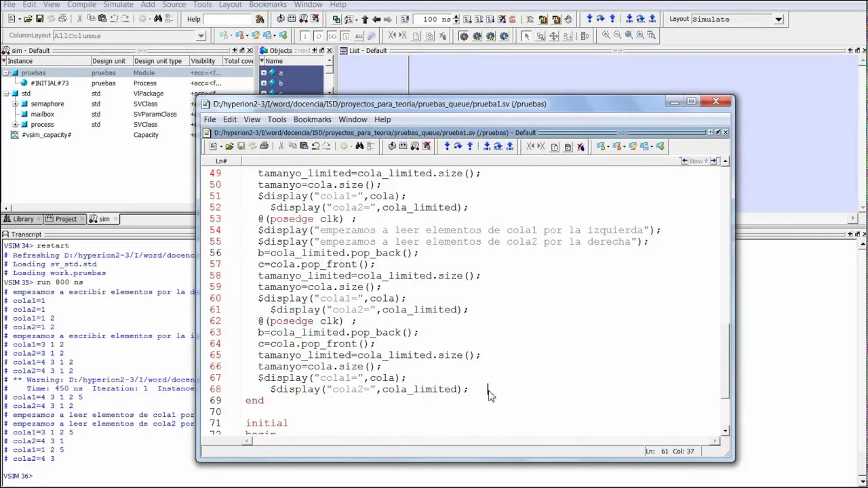Click line number 61 in editor gutter

pos(216,310)
